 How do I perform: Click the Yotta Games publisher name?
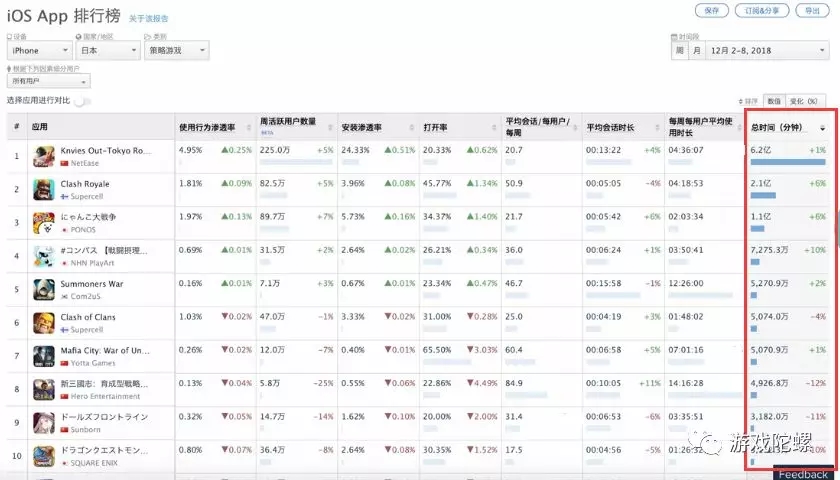(93, 363)
